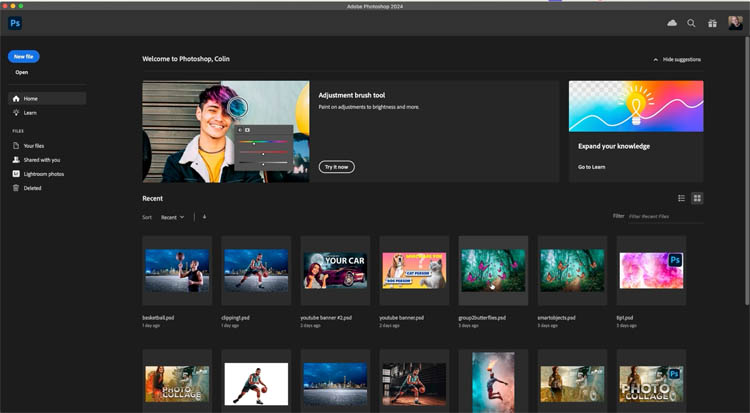Select Home in the left sidebar

tap(30, 99)
